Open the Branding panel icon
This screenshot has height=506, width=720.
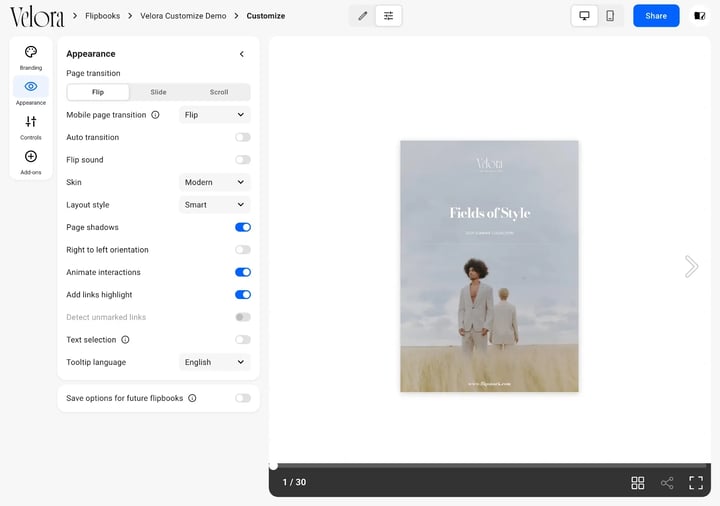31,52
